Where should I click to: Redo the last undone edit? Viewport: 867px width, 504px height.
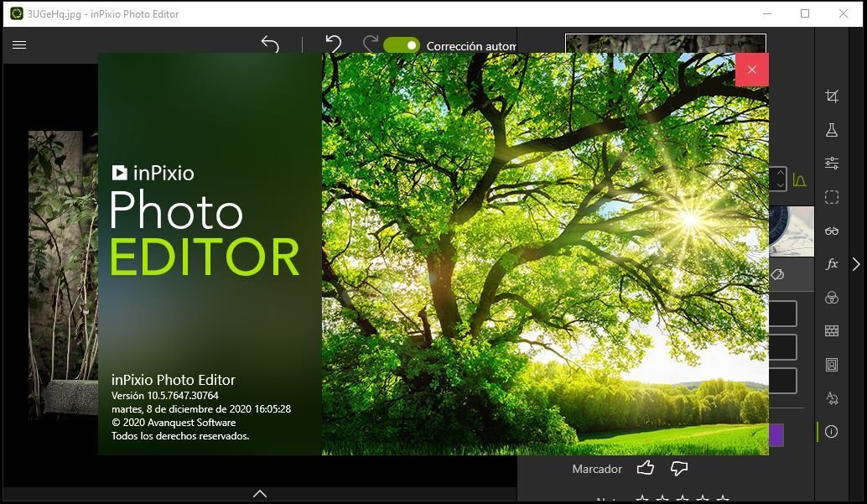(x=371, y=44)
